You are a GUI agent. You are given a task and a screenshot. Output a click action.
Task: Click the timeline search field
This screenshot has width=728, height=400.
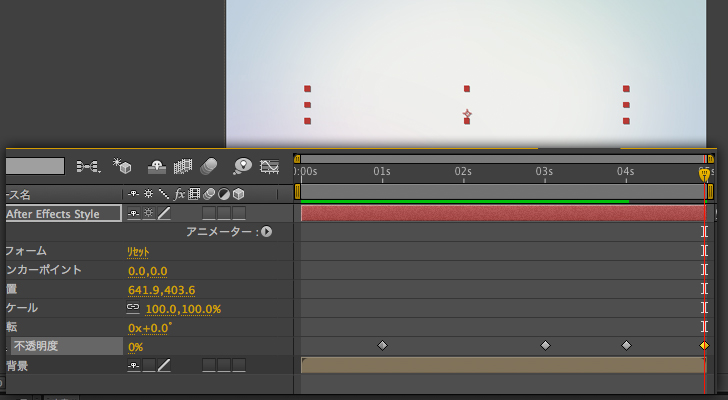[x=35, y=166]
